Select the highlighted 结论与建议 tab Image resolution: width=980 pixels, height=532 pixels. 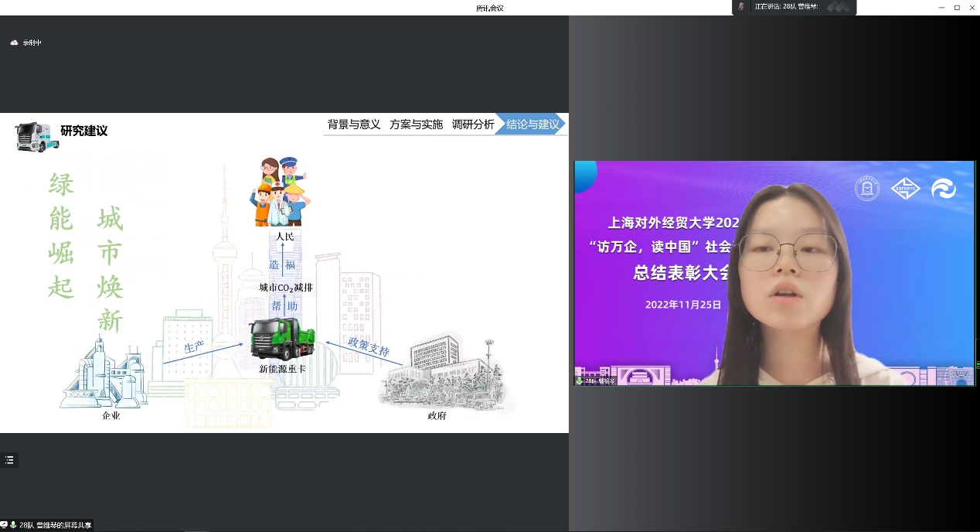pyautogui.click(x=533, y=124)
